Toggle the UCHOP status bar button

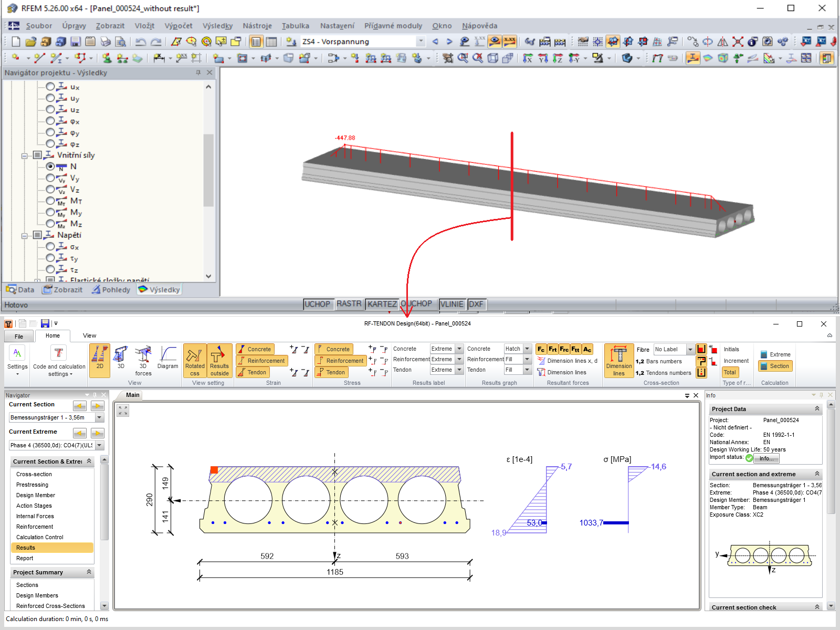(318, 304)
